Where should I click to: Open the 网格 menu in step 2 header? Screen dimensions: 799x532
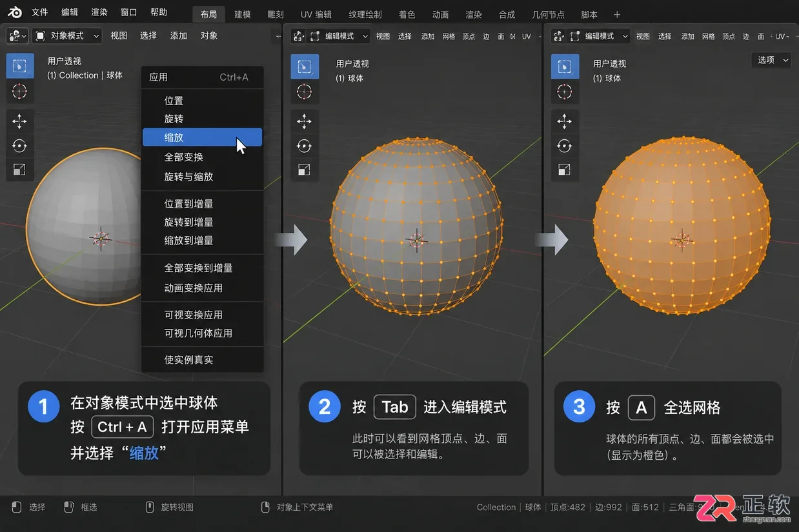pyautogui.click(x=449, y=36)
